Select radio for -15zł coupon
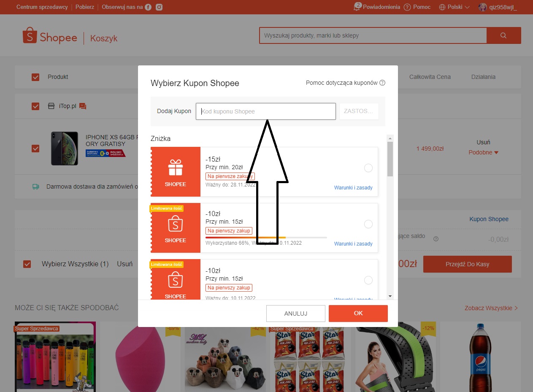 click(x=368, y=168)
